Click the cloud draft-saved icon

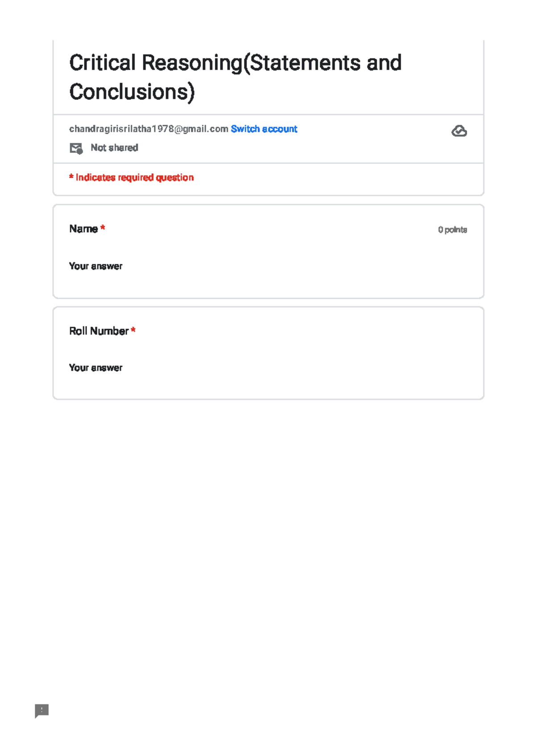pyautogui.click(x=459, y=131)
